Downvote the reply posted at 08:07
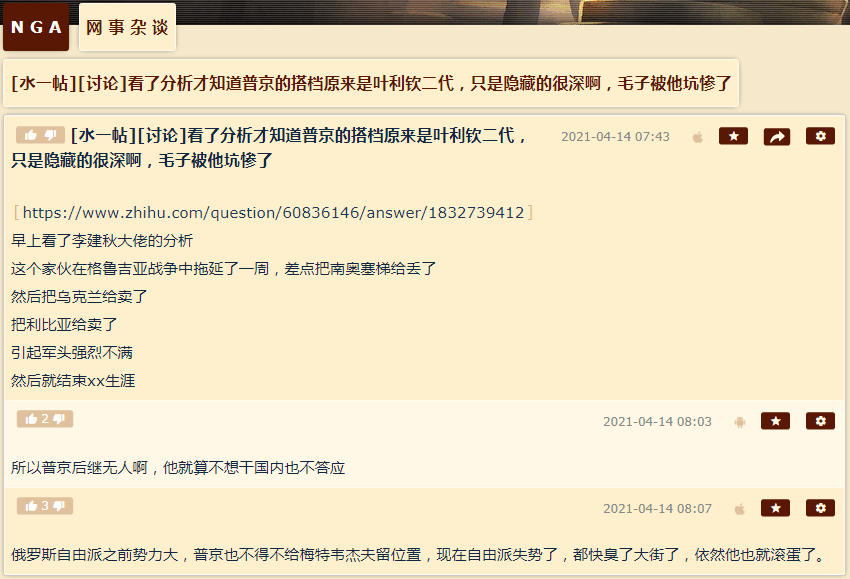 coord(59,506)
